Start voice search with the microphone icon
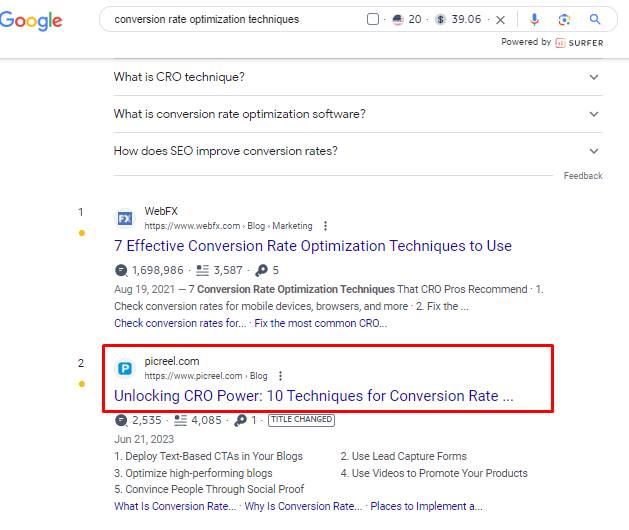Image resolution: width=629 pixels, height=530 pixels. [x=534, y=19]
